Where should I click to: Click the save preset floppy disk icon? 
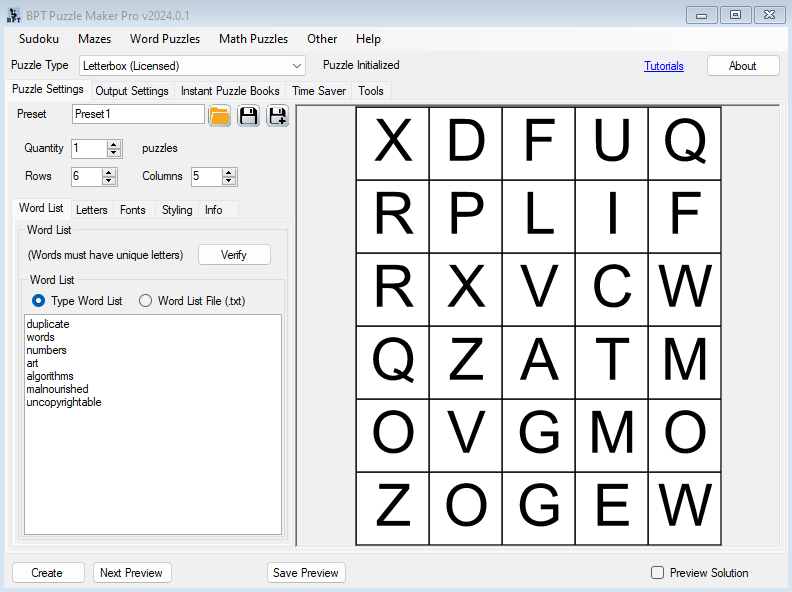coord(248,116)
